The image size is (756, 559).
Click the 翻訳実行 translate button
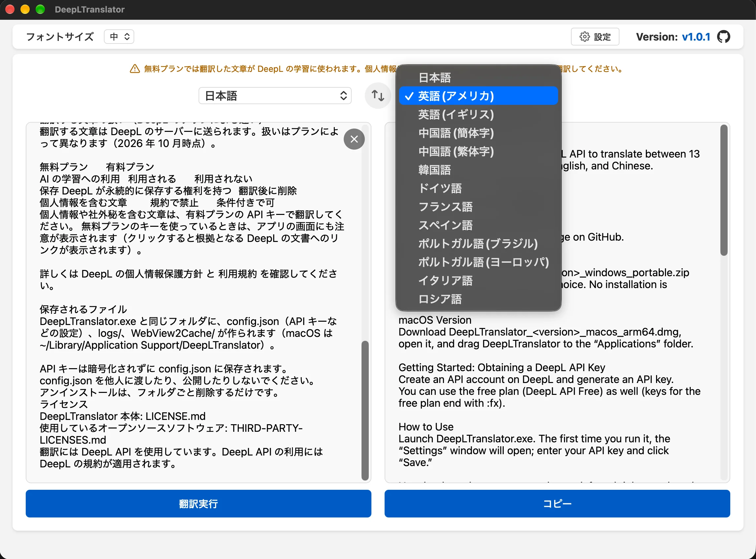(x=198, y=504)
